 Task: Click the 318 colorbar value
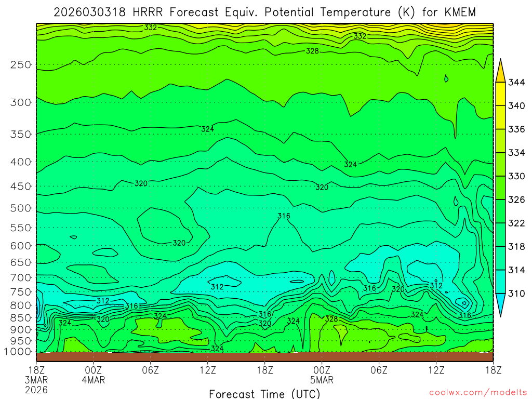(x=516, y=247)
